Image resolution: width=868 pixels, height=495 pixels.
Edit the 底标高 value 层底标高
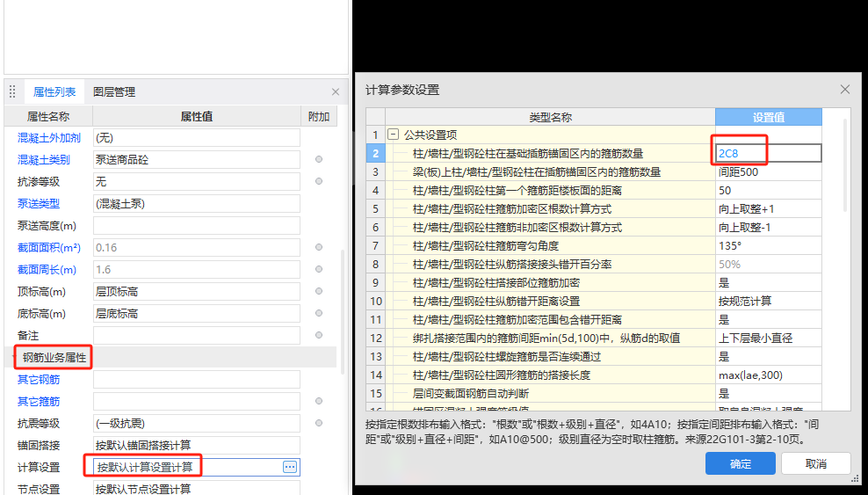point(197,313)
